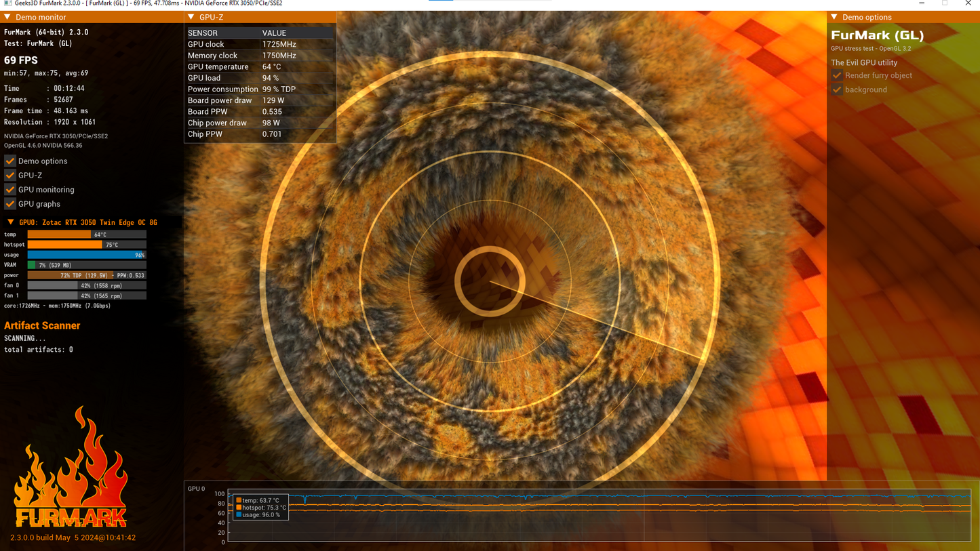Screen dimensions: 980x551
Task: Click the Artifact Scanner heading
Action: click(42, 326)
